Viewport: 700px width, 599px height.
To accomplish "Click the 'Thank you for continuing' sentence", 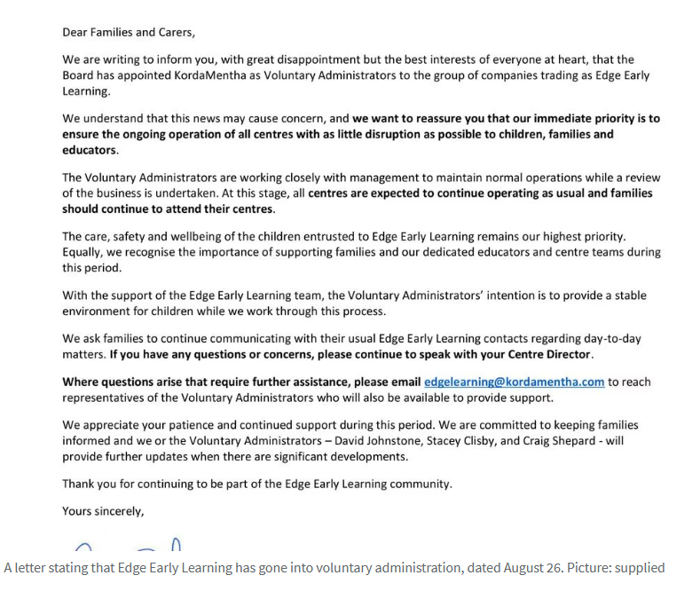I will tap(257, 485).
